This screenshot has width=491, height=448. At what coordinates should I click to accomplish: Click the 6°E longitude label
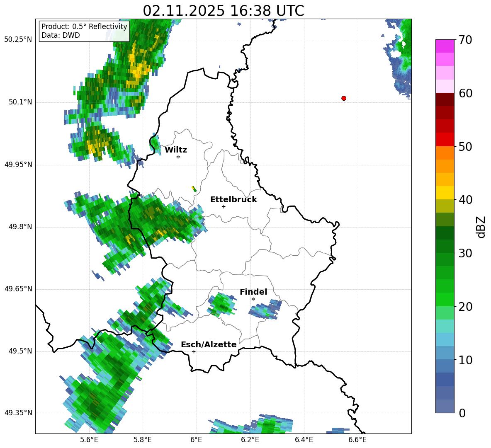coord(196,440)
